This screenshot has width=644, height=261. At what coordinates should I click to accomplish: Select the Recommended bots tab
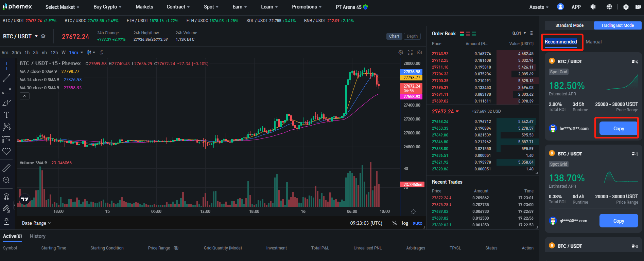pyautogui.click(x=561, y=42)
